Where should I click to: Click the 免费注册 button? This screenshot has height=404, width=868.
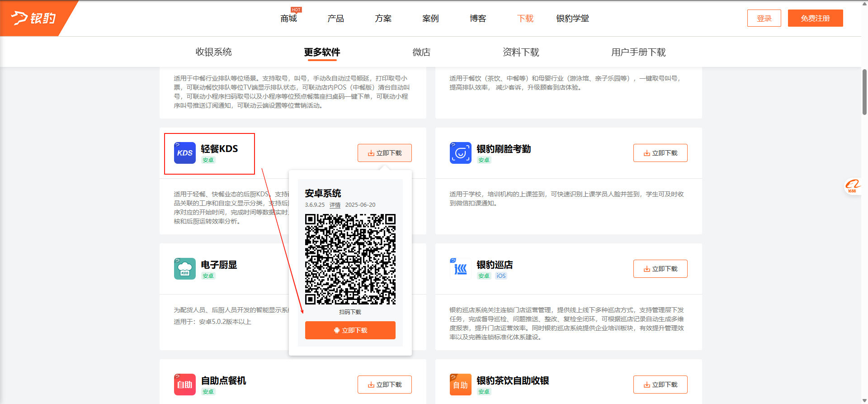point(816,18)
